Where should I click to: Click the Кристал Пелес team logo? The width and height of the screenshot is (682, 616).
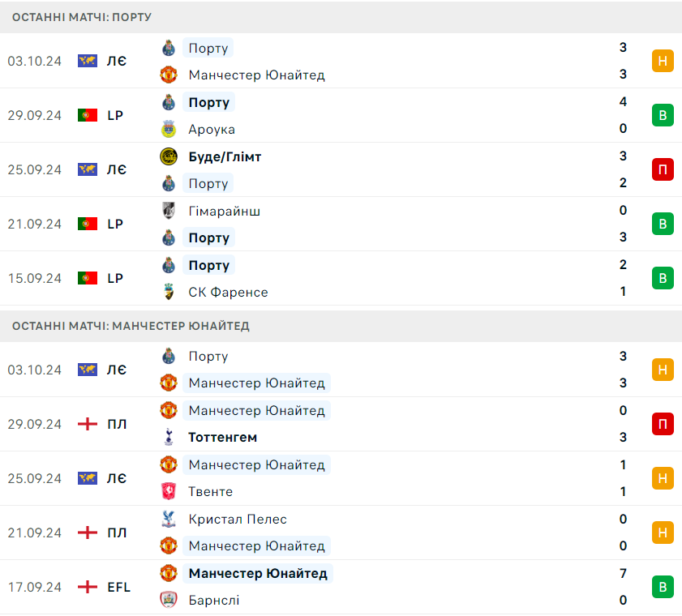click(169, 519)
